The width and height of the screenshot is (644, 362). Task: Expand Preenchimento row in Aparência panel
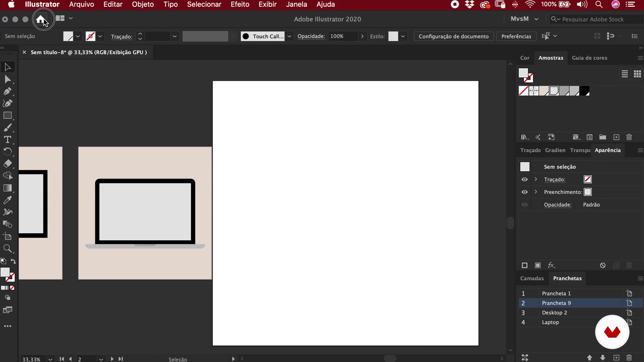536,192
